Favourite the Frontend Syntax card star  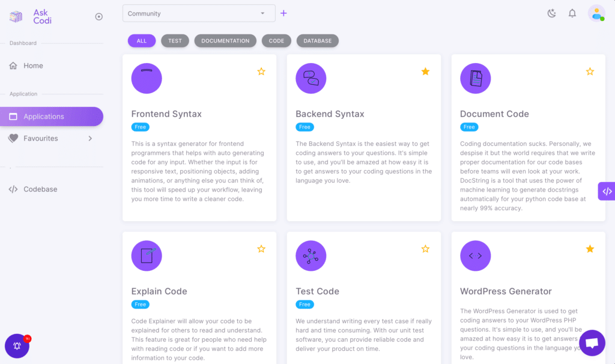point(261,71)
